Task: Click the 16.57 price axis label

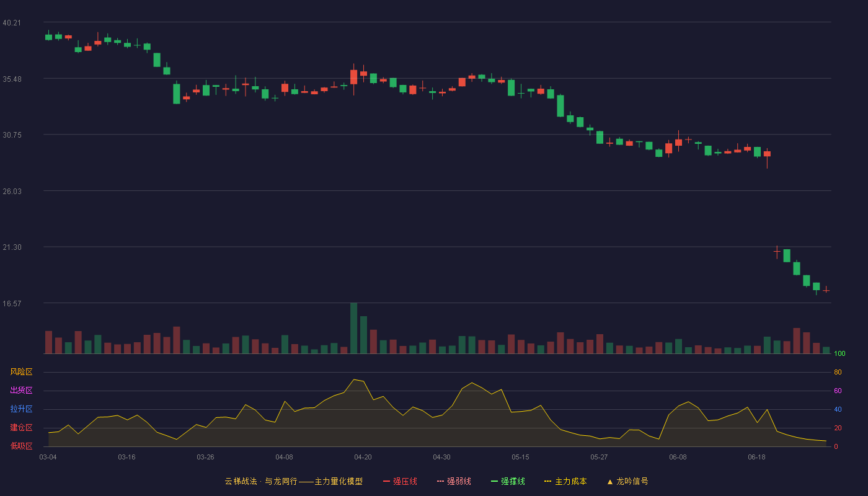Action: pos(12,303)
